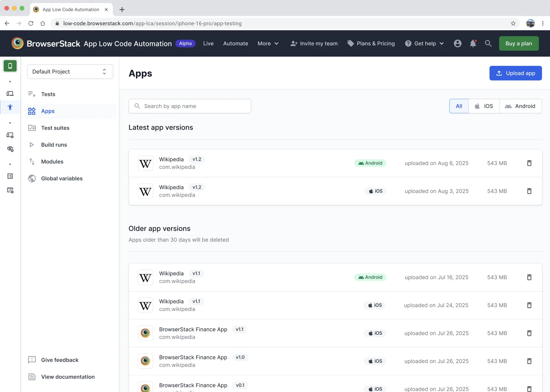The width and height of the screenshot is (550, 392).
Task: Open the Get help dropdown
Action: pos(424,44)
